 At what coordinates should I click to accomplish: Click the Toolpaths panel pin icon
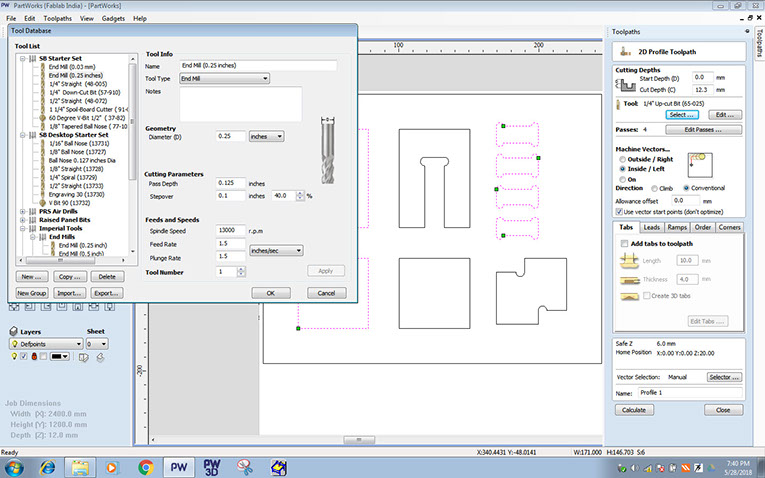click(x=747, y=31)
